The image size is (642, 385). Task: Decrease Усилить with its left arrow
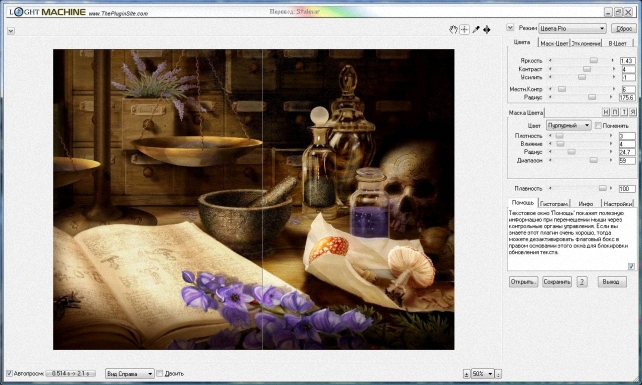(x=550, y=77)
